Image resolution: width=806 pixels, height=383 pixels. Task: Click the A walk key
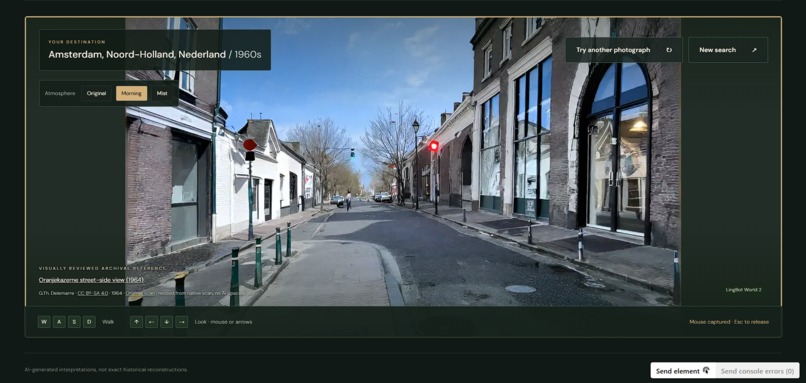pos(59,322)
